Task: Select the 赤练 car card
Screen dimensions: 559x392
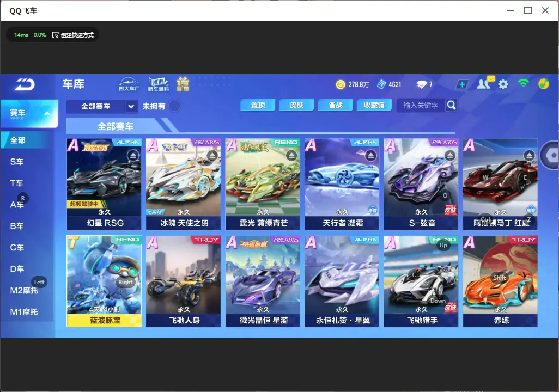Action: pos(500,281)
